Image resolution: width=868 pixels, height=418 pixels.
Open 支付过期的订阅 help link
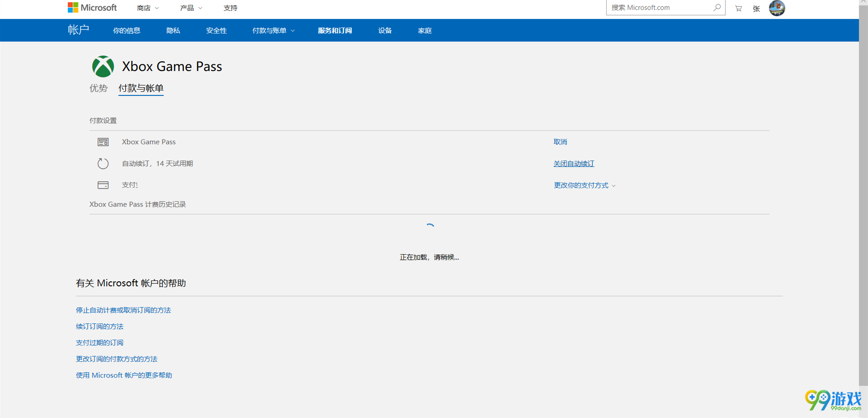99,342
